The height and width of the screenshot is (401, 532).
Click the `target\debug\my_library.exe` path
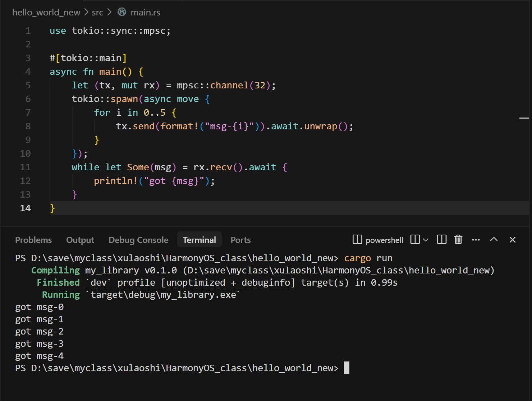click(x=163, y=295)
